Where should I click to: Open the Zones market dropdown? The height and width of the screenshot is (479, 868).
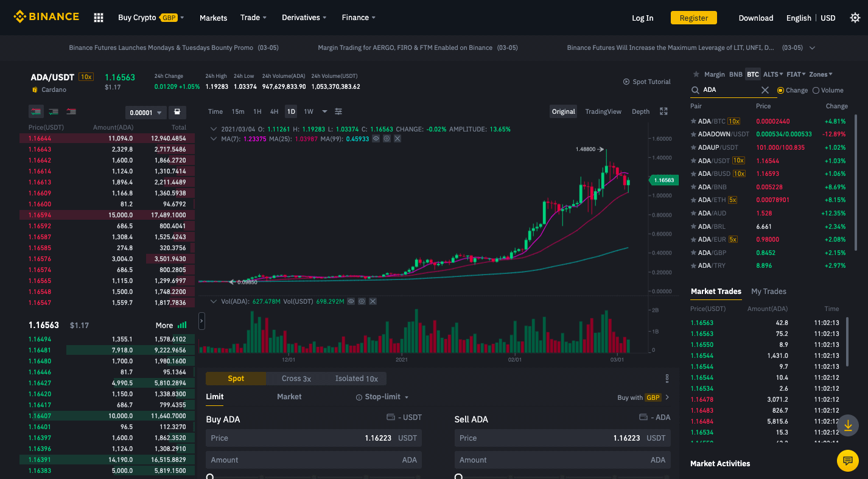pos(821,74)
